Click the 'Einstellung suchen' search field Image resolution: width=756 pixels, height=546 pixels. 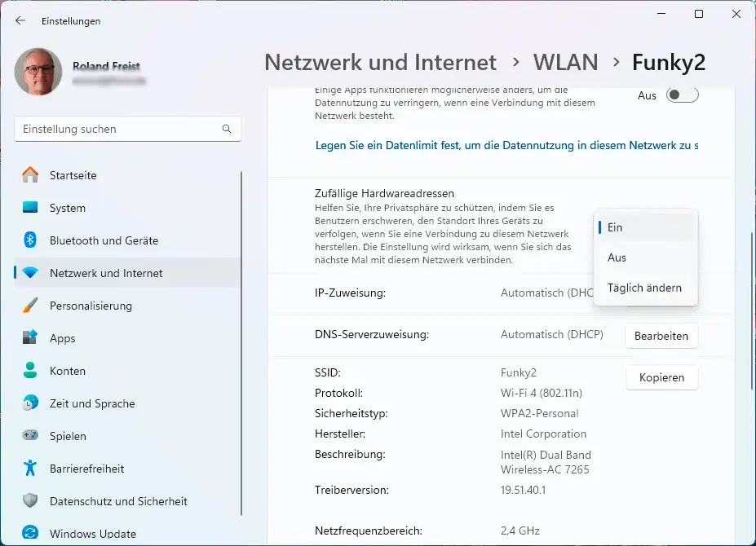(x=118, y=129)
